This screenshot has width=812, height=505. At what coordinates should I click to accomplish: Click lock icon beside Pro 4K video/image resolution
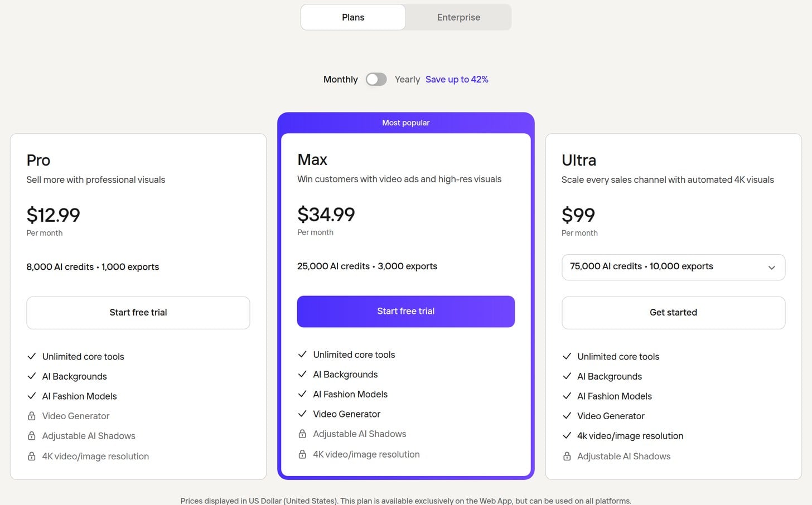click(32, 456)
